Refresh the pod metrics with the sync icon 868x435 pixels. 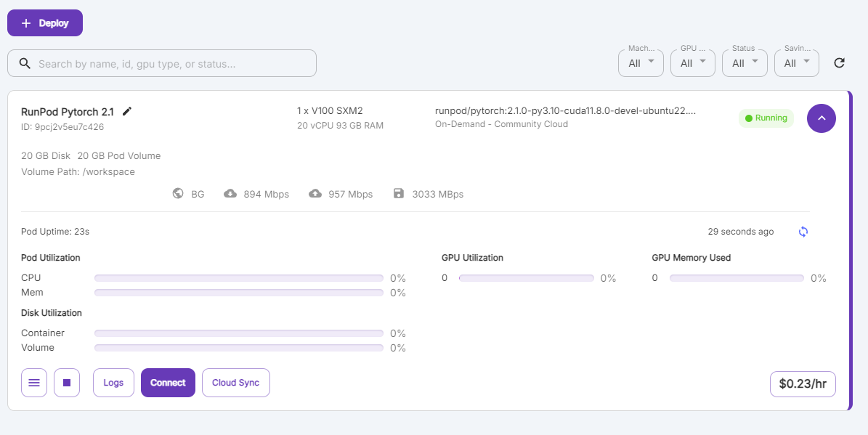(803, 231)
